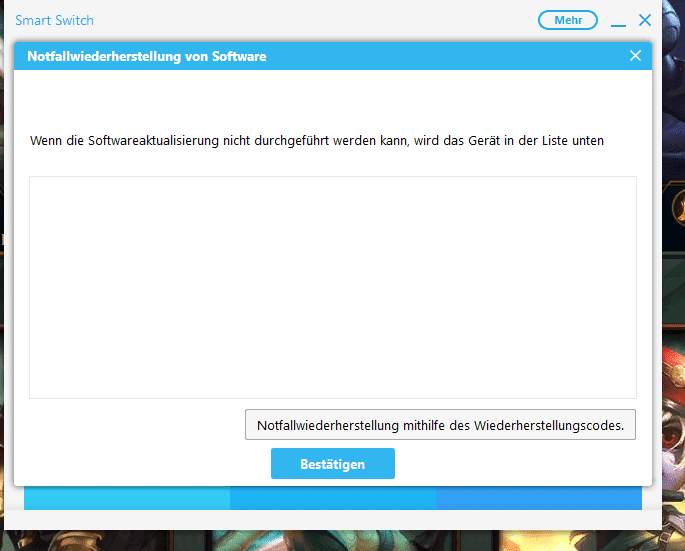Click the white space above the instruction text
This screenshot has width=685, height=551.
click(332, 100)
